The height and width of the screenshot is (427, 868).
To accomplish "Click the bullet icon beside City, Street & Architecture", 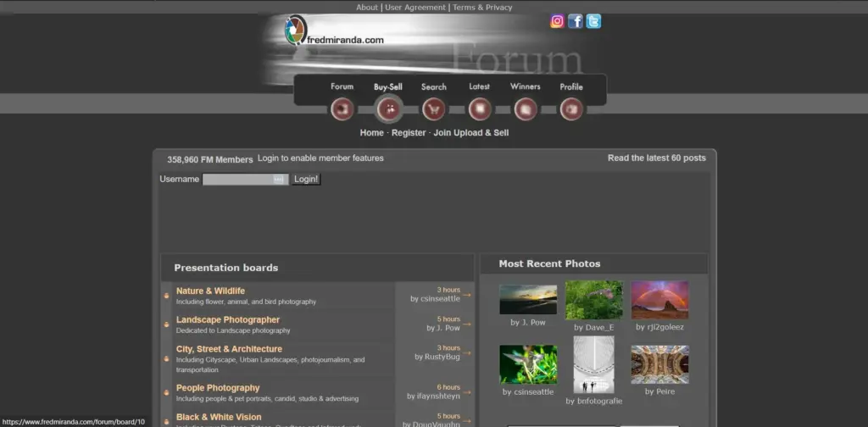I will coord(166,358).
